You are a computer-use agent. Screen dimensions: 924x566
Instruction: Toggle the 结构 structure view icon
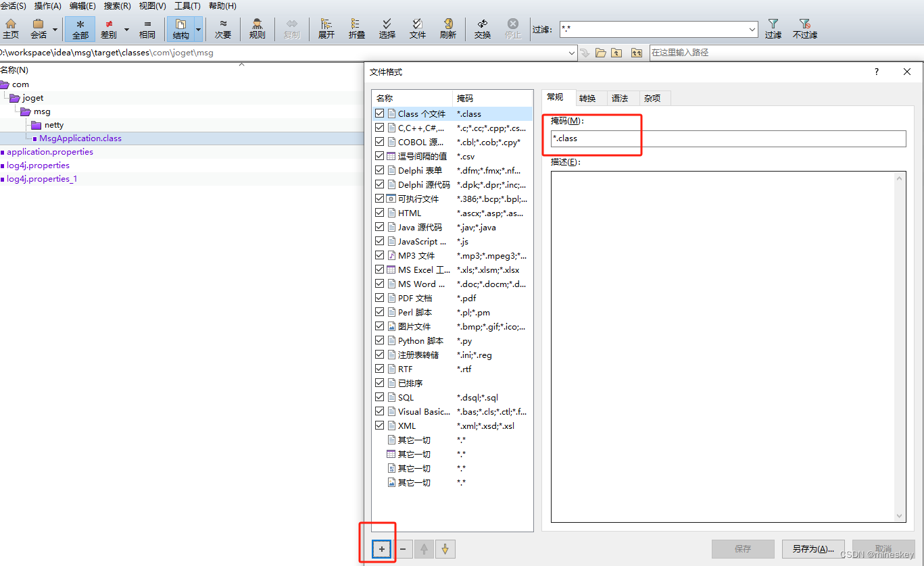[180, 29]
